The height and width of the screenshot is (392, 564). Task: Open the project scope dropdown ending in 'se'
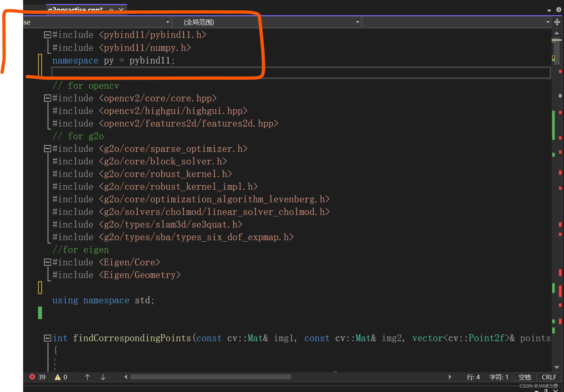click(97, 22)
